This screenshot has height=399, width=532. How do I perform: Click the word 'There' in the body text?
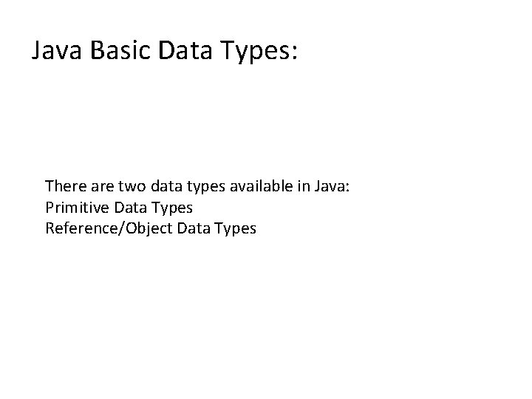tap(66, 186)
